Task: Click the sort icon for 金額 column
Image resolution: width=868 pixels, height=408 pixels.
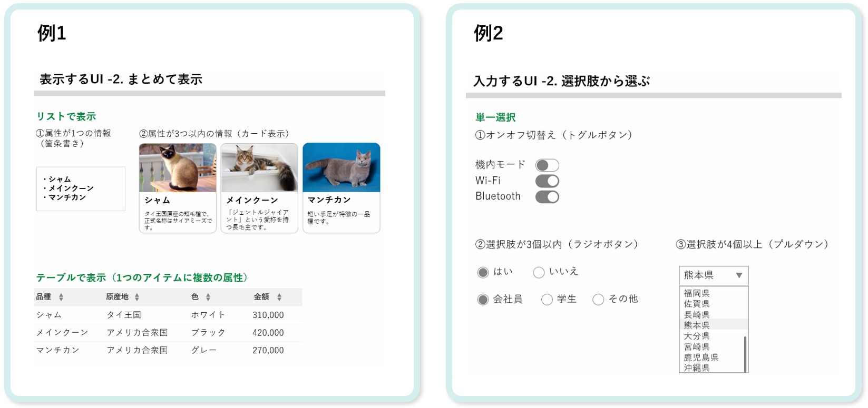Action: tap(279, 297)
